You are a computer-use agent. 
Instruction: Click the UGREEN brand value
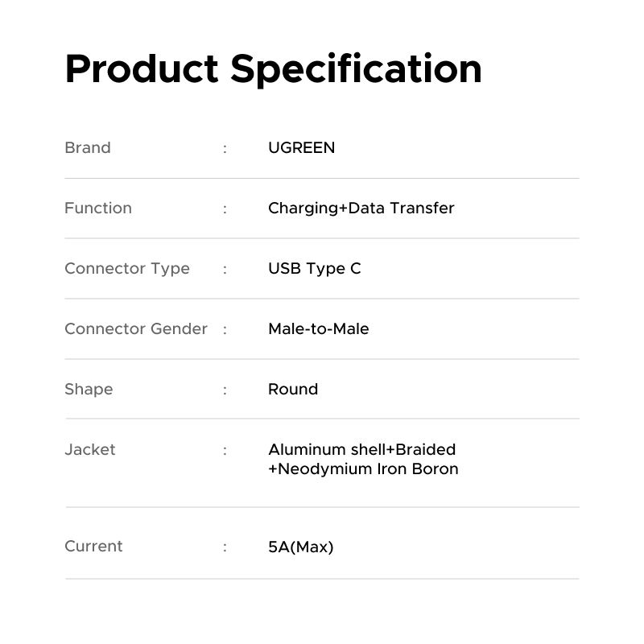(x=301, y=147)
